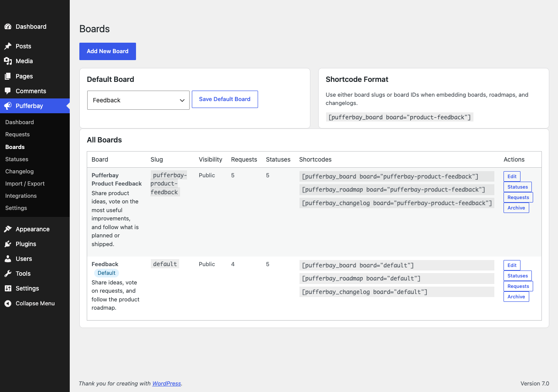This screenshot has width=558, height=392.
Task: Click the Collapse Menu arrow icon
Action: (x=8, y=304)
